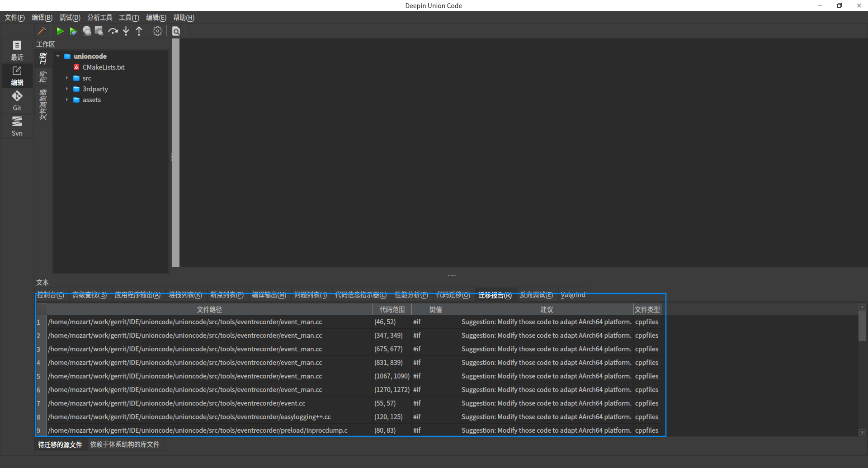This screenshot has height=468, width=868.
Task: Open the 工具(T) menu
Action: coord(129,18)
